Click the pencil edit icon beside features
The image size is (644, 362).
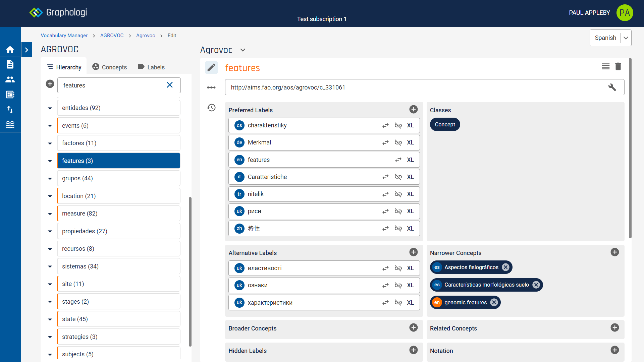tap(211, 68)
